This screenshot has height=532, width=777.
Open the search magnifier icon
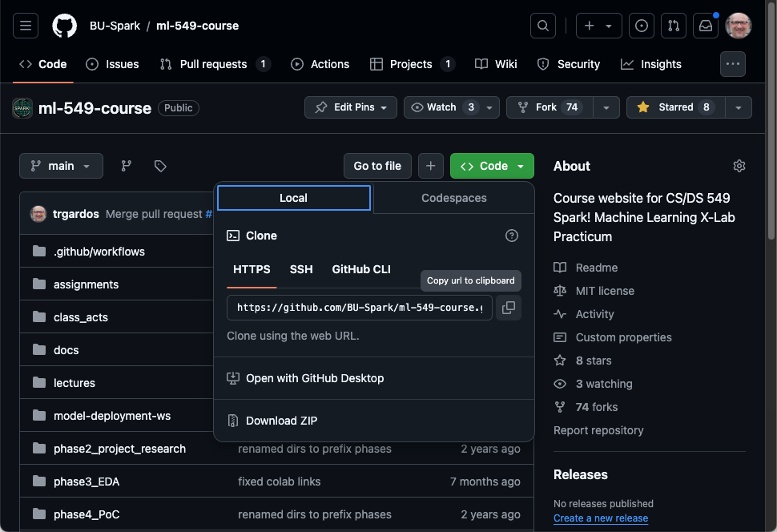click(x=542, y=26)
